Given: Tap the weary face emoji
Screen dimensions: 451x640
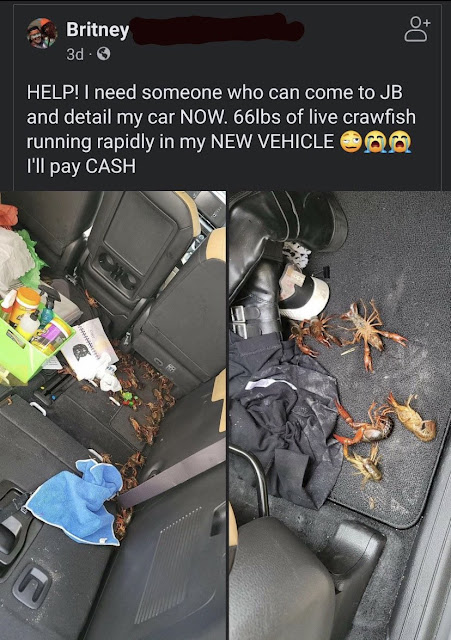Looking at the screenshot, I should click(x=351, y=142).
